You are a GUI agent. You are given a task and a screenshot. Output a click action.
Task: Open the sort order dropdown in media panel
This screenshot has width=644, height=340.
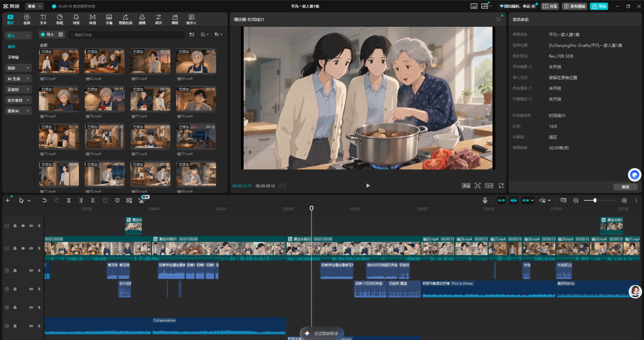pos(205,34)
